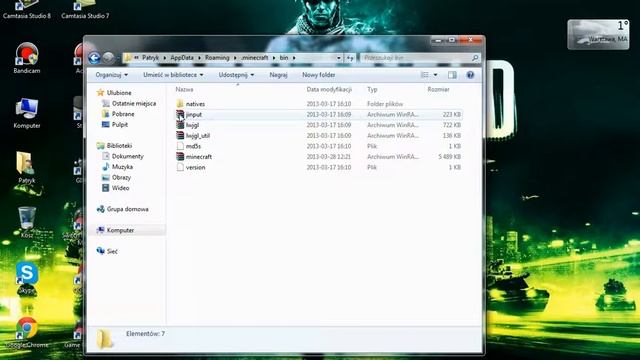Launch Skype from the desktop
Screen dimensions: 640x360
[27, 278]
